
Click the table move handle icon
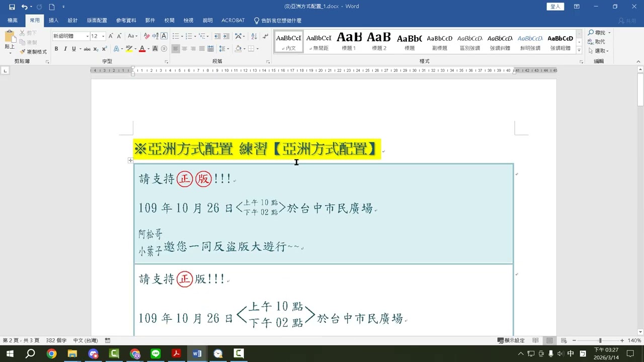point(130,160)
